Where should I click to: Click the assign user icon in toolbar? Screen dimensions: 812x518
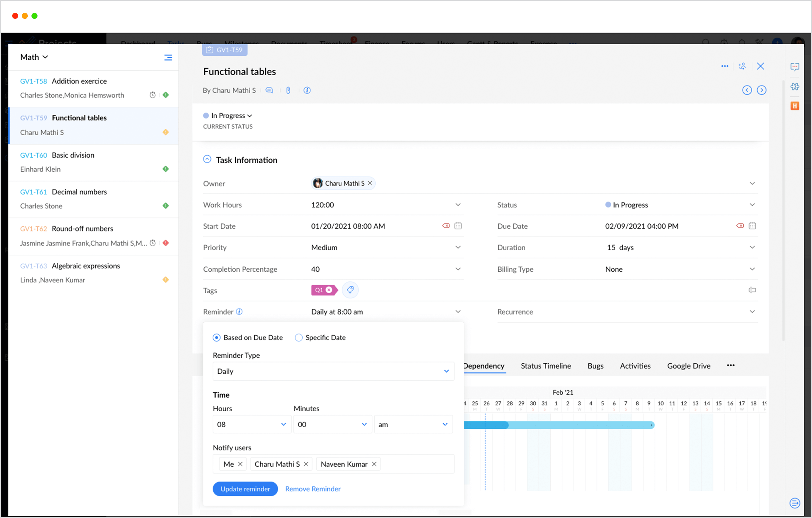point(742,65)
